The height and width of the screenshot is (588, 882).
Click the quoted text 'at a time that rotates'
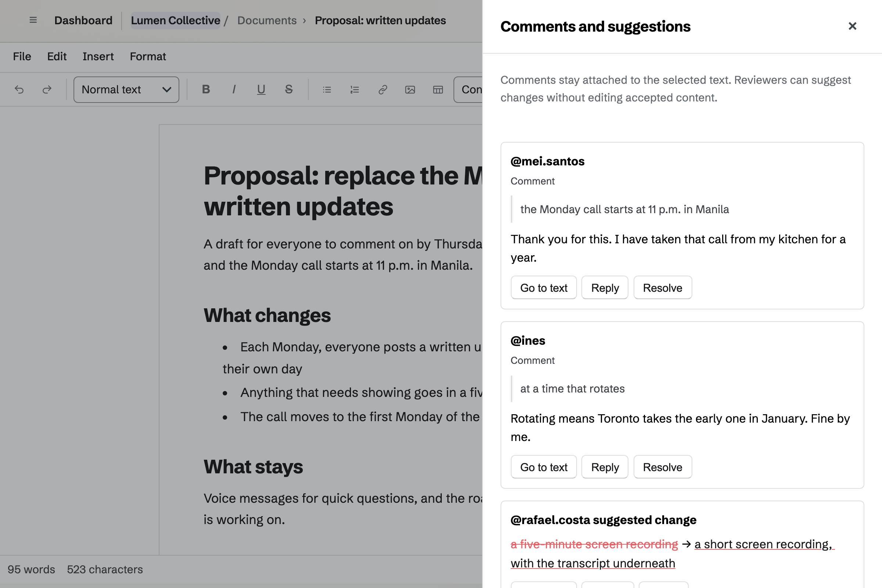coord(572,389)
